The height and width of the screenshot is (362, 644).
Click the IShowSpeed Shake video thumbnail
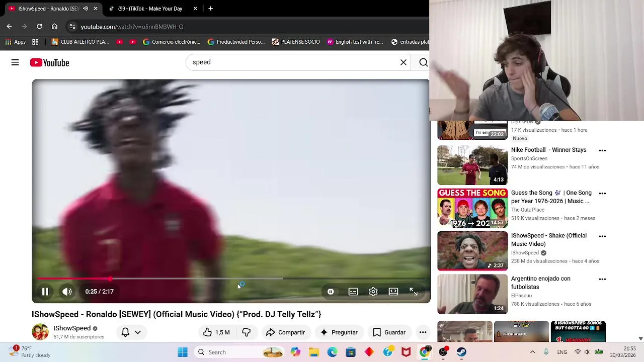(472, 251)
